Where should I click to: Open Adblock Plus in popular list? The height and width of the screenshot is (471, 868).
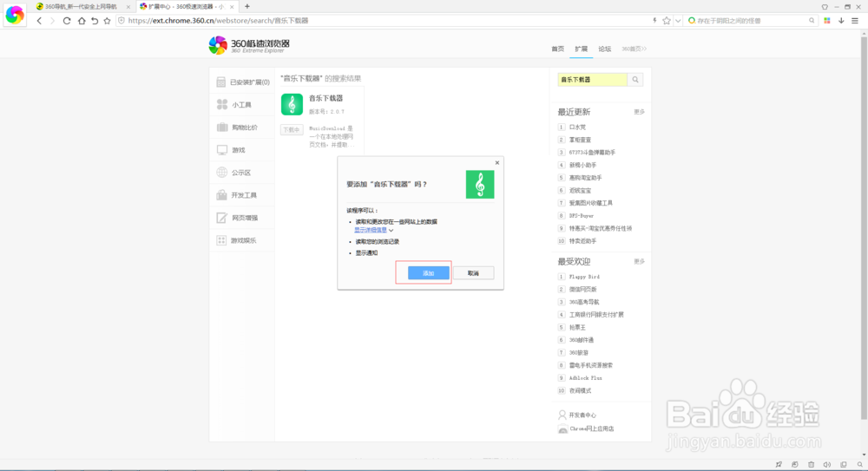click(586, 378)
